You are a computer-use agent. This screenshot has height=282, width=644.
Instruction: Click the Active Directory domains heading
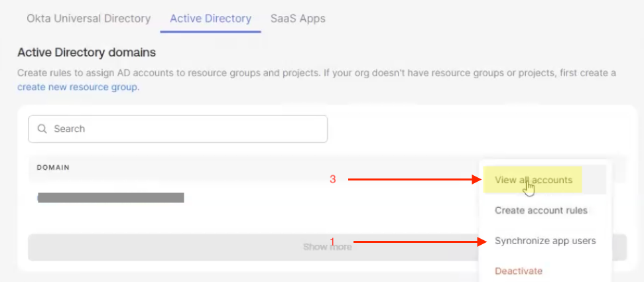tap(87, 52)
